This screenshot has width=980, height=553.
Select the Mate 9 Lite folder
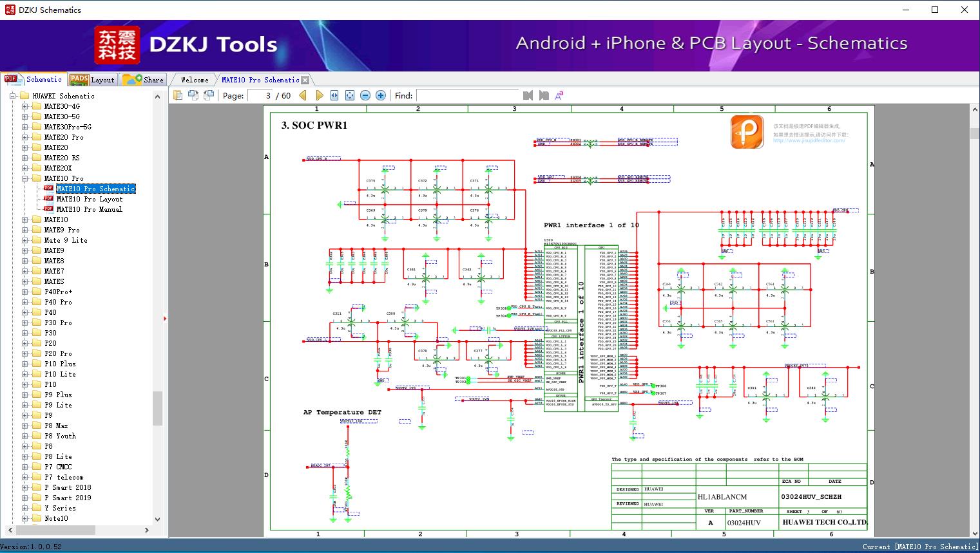point(66,240)
